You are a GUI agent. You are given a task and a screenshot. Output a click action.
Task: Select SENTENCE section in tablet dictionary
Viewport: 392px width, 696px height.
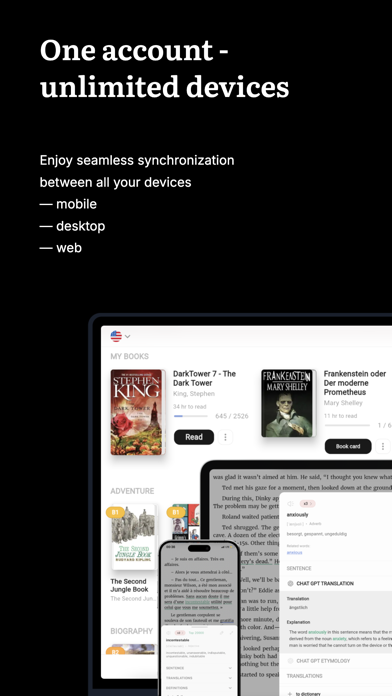[299, 568]
